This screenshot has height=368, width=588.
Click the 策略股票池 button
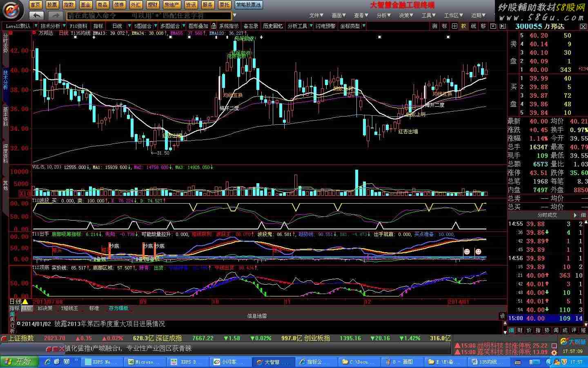tap(248, 5)
